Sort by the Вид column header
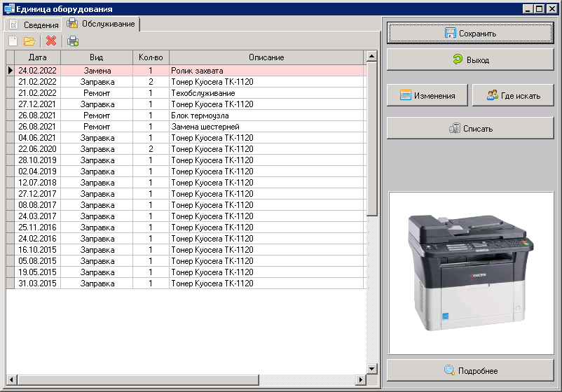562x392 pixels. 97,57
